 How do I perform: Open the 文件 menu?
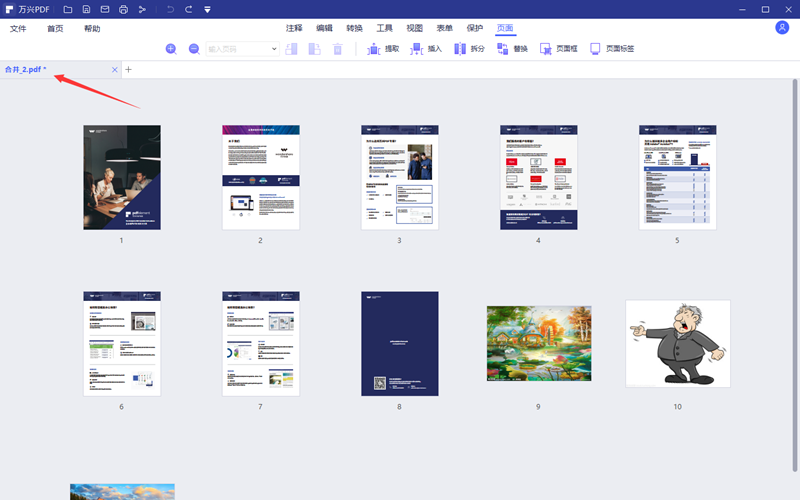pyautogui.click(x=18, y=29)
